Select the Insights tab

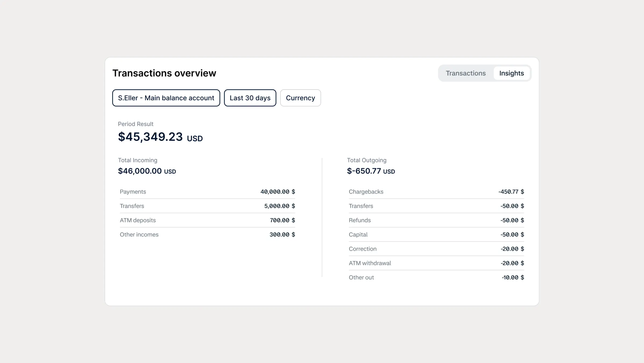tap(511, 73)
